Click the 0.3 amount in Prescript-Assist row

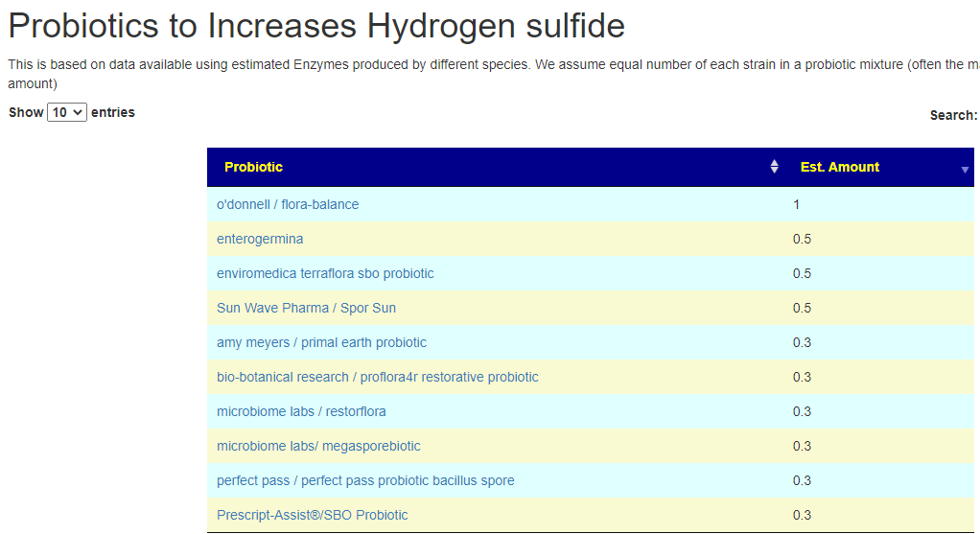click(x=802, y=515)
